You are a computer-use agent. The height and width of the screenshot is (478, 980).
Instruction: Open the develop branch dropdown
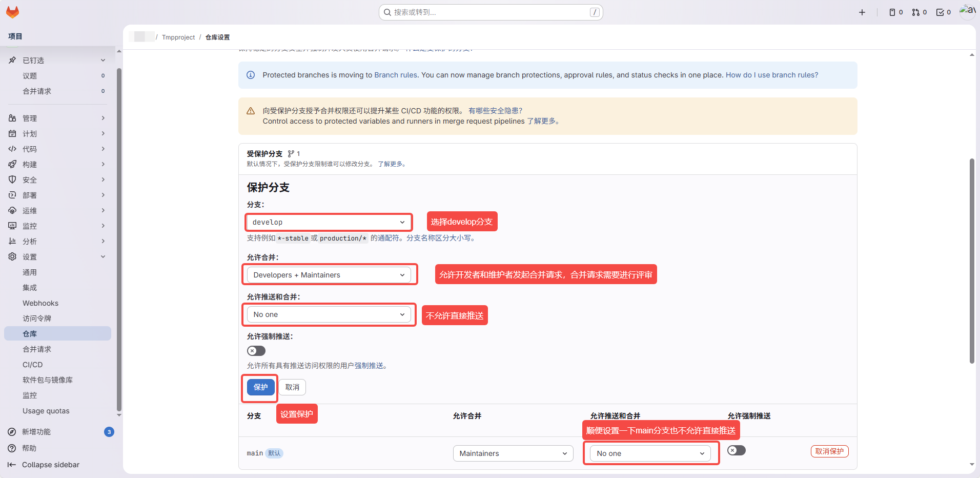coord(329,222)
